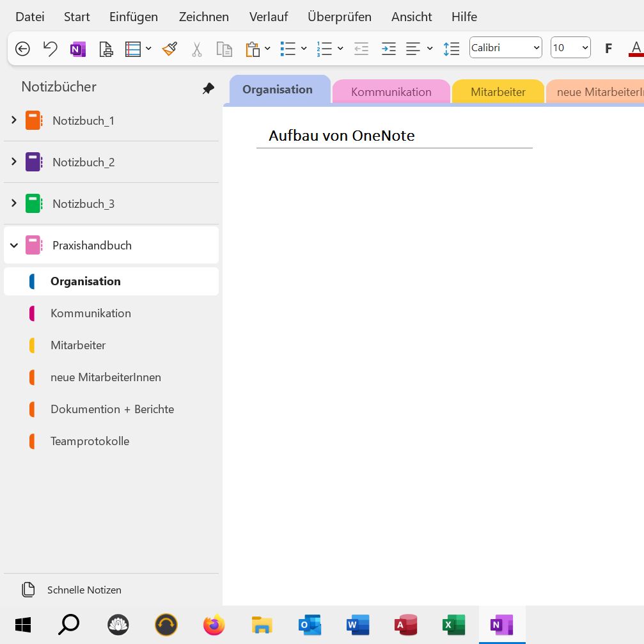Click the page title Aufbau von OneNote
The image size is (644, 644).
click(342, 136)
